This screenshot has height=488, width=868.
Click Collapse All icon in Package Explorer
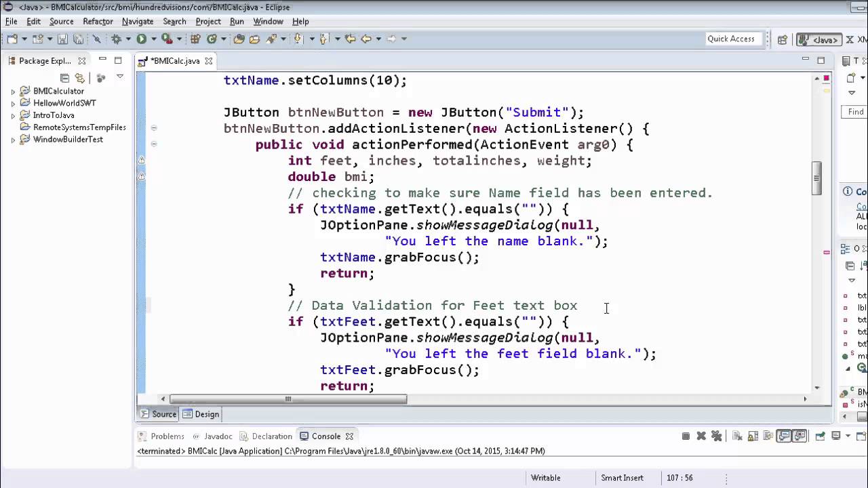click(x=64, y=78)
